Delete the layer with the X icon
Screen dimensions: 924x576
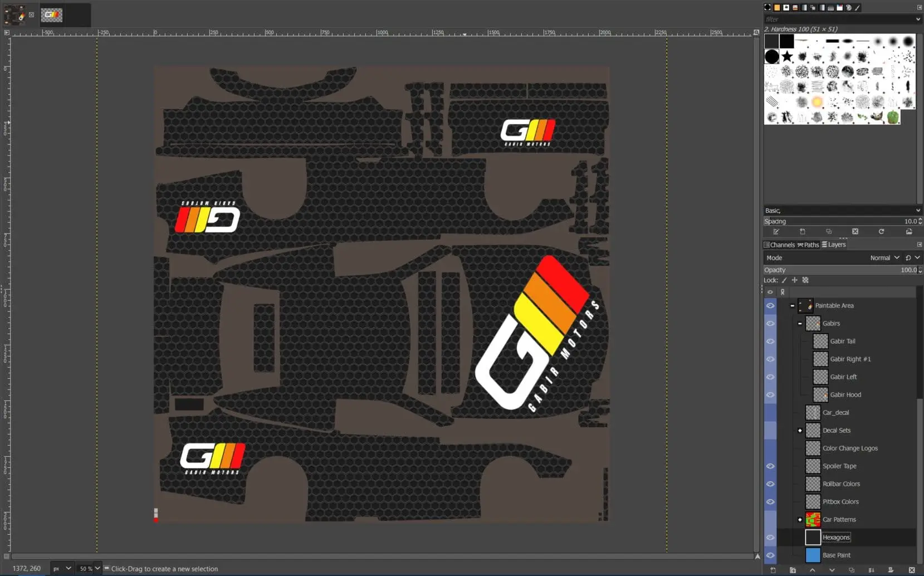pyautogui.click(x=911, y=570)
